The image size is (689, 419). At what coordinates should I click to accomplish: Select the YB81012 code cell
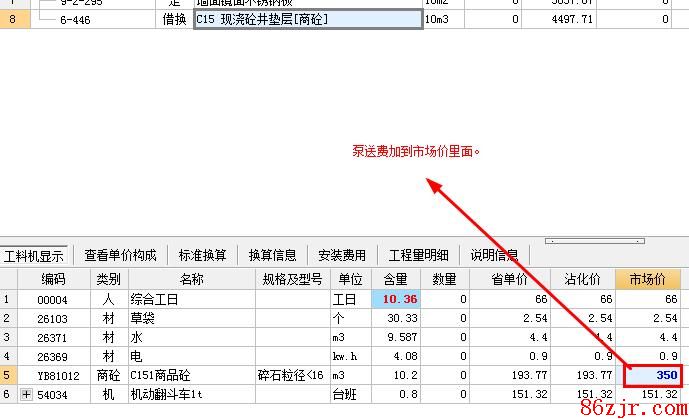58,376
